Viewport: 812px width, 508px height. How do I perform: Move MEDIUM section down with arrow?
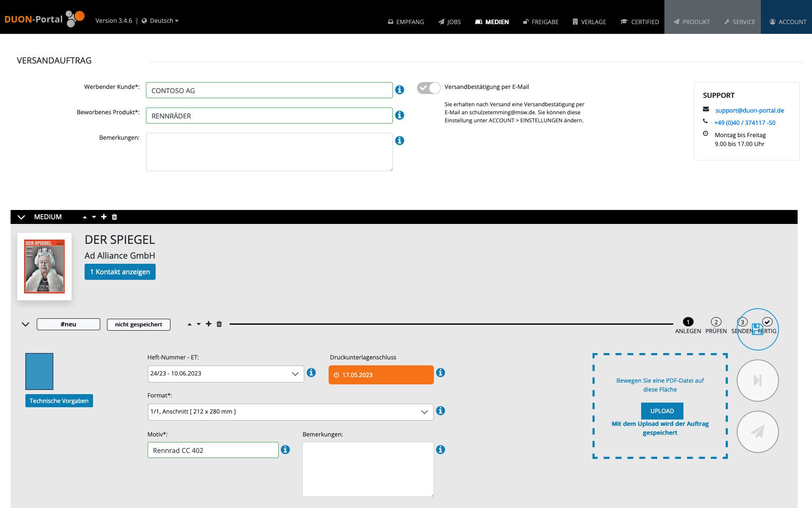point(94,217)
